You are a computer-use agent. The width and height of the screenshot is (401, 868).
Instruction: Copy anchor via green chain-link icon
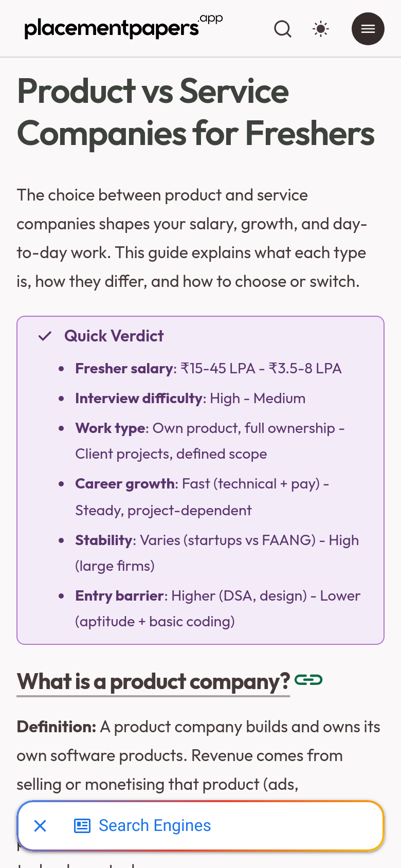(308, 680)
